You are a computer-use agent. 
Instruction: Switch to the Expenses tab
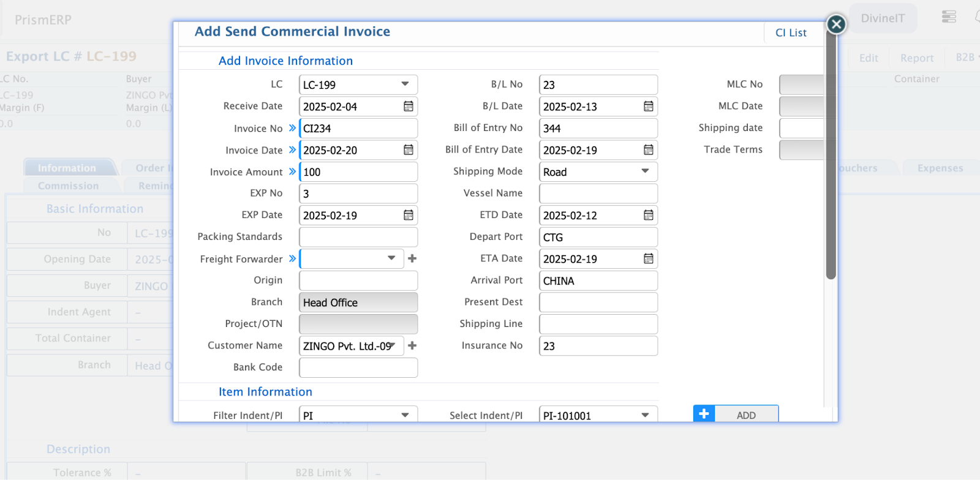point(940,168)
